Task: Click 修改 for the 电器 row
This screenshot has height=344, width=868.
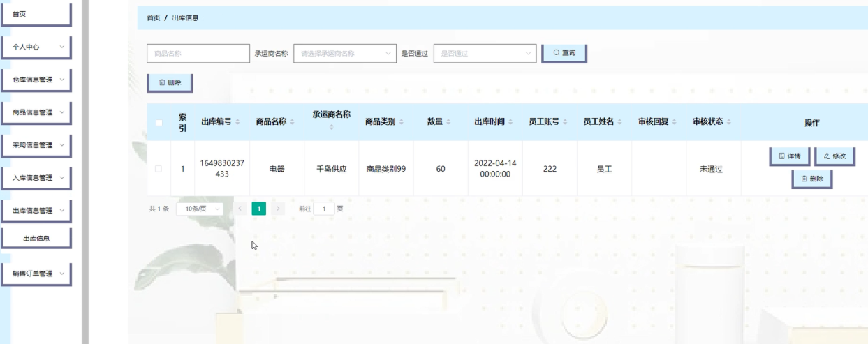Action: click(x=835, y=156)
